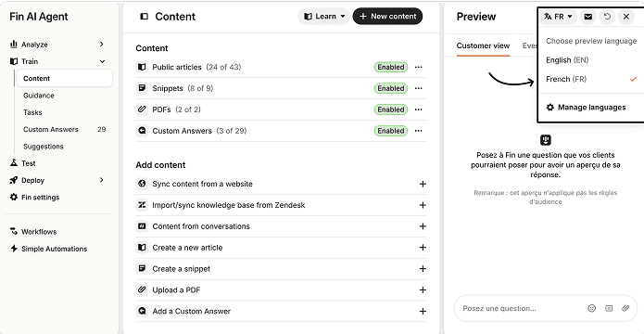Click the Create a new article icon
Screen dimensions: 644x334
coord(142,248)
